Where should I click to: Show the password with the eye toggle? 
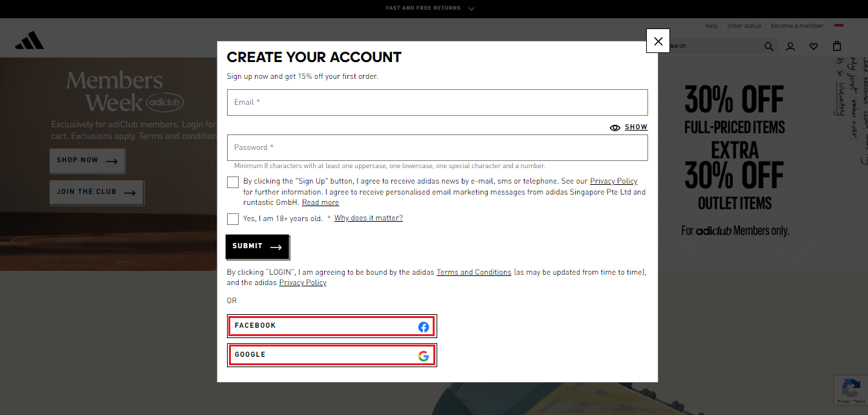629,127
